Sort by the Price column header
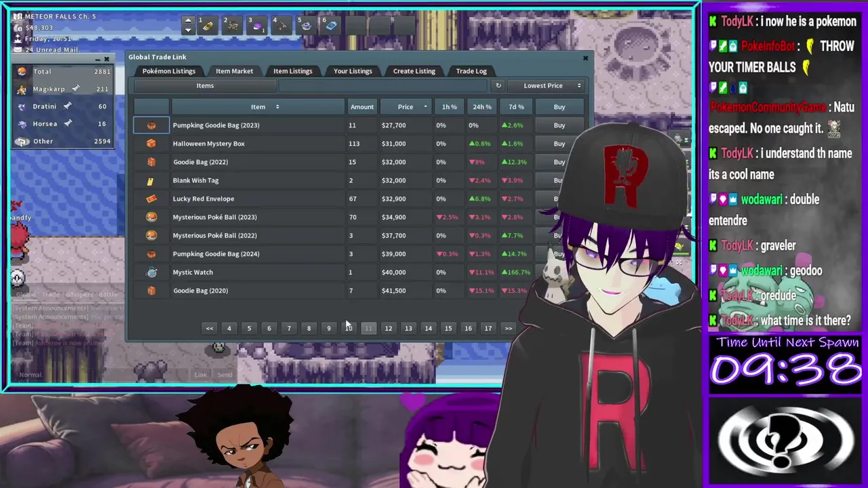This screenshot has height=488, width=868. point(406,106)
